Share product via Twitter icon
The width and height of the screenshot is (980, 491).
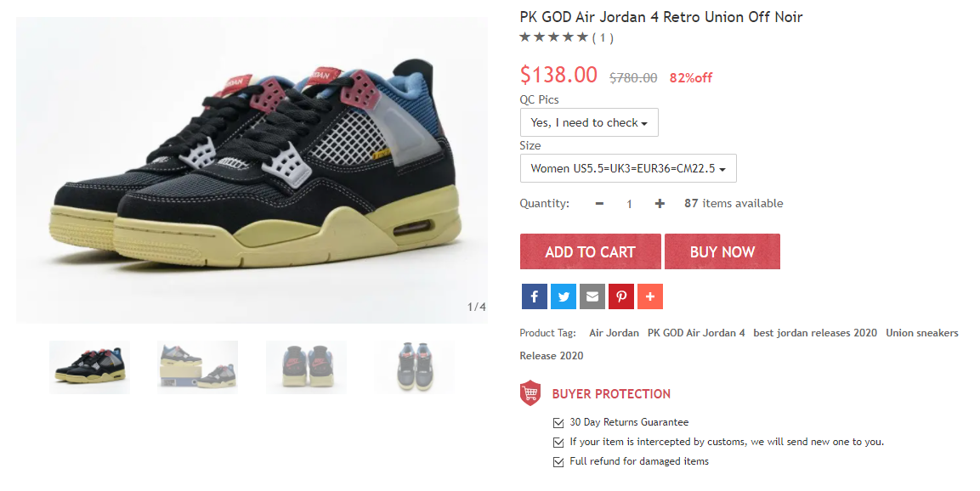point(564,296)
